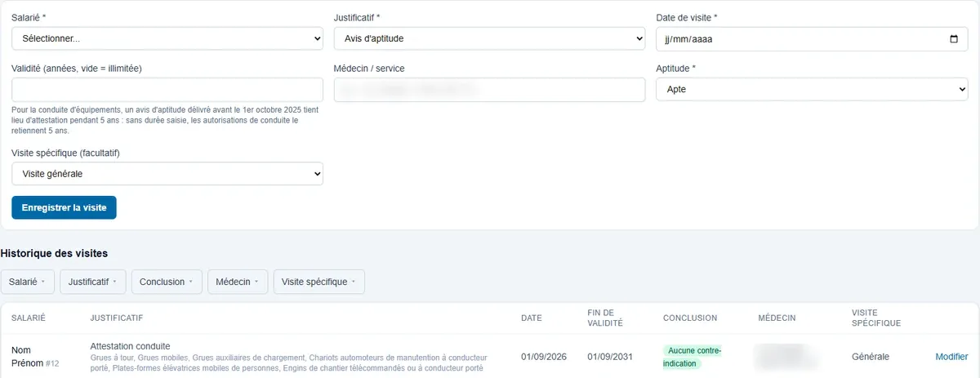The image size is (980, 378).
Task: Click the Historique des visites heading
Action: pyautogui.click(x=54, y=254)
